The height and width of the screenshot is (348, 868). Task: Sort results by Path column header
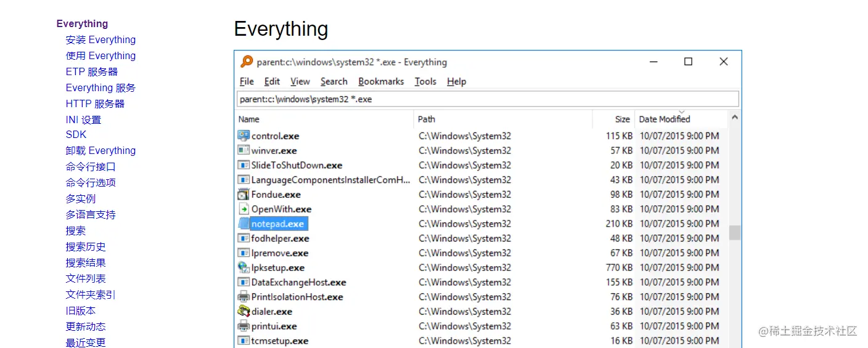503,119
